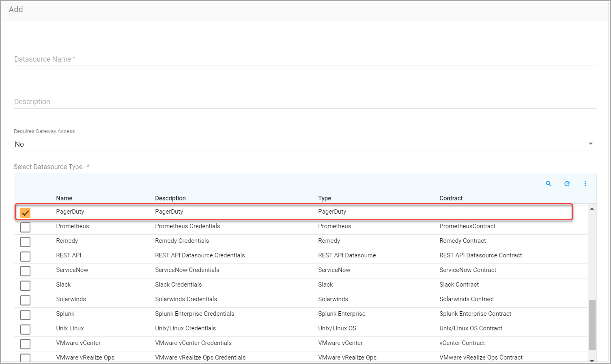The image size is (611, 364).
Task: Click REST API Datasource Contract cell
Action: pyautogui.click(x=481, y=255)
